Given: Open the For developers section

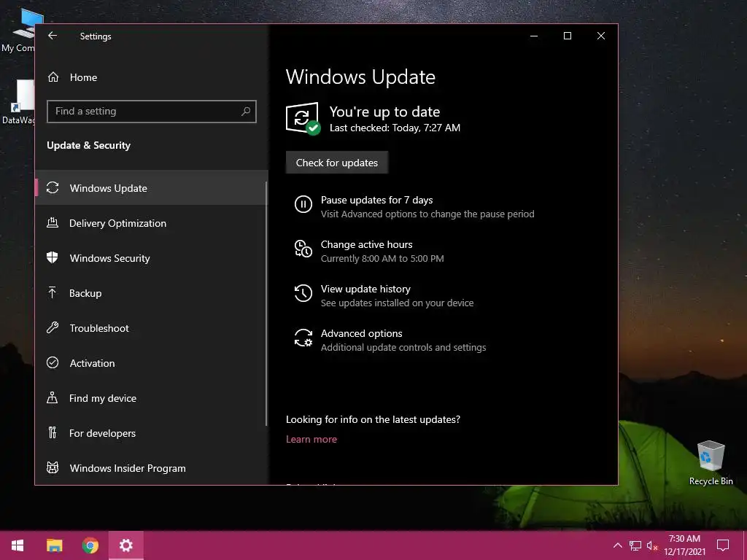Looking at the screenshot, I should tap(152, 433).
